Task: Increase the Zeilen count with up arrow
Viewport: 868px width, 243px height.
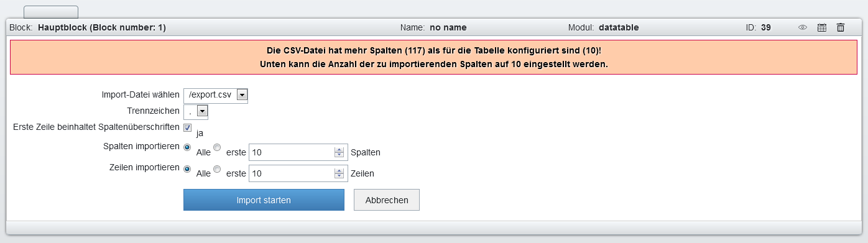Action: [339, 171]
